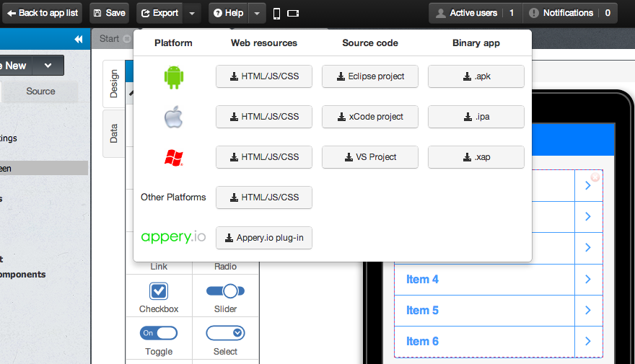Click the portrait phone orientation icon
The width and height of the screenshot is (635, 364).
(276, 13)
